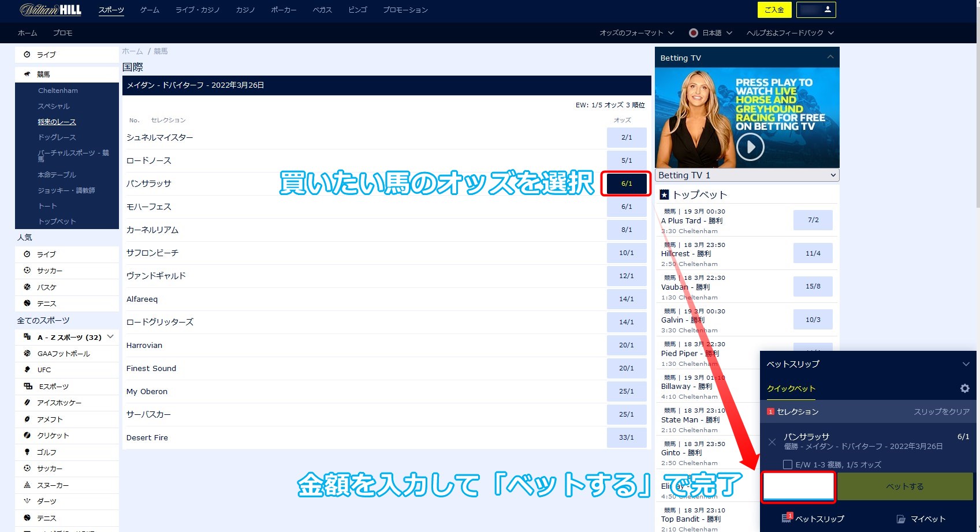Go to ホーム in the subnav
Image resolution: width=980 pixels, height=532 pixels.
click(27, 33)
